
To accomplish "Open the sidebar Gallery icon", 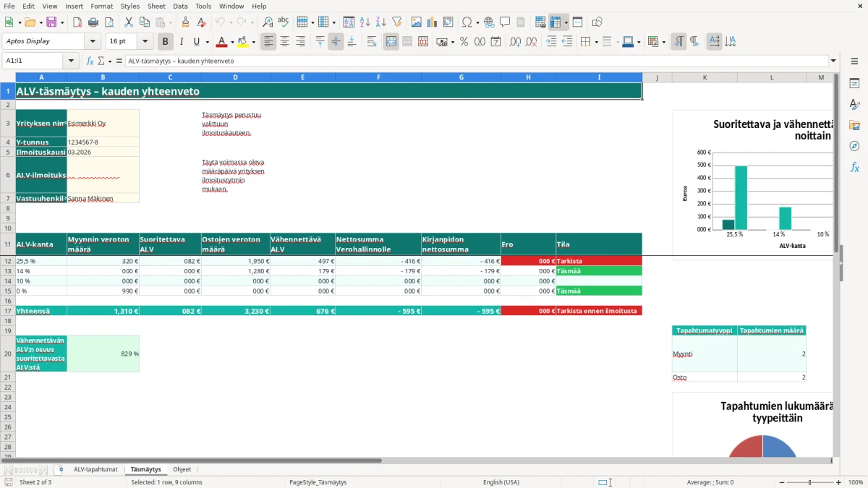I will [x=854, y=125].
